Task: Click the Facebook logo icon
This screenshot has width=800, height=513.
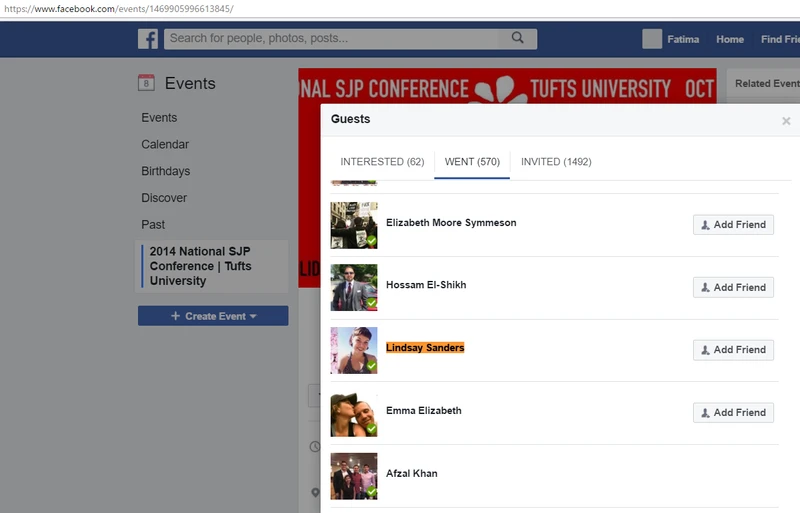Action: (148, 39)
